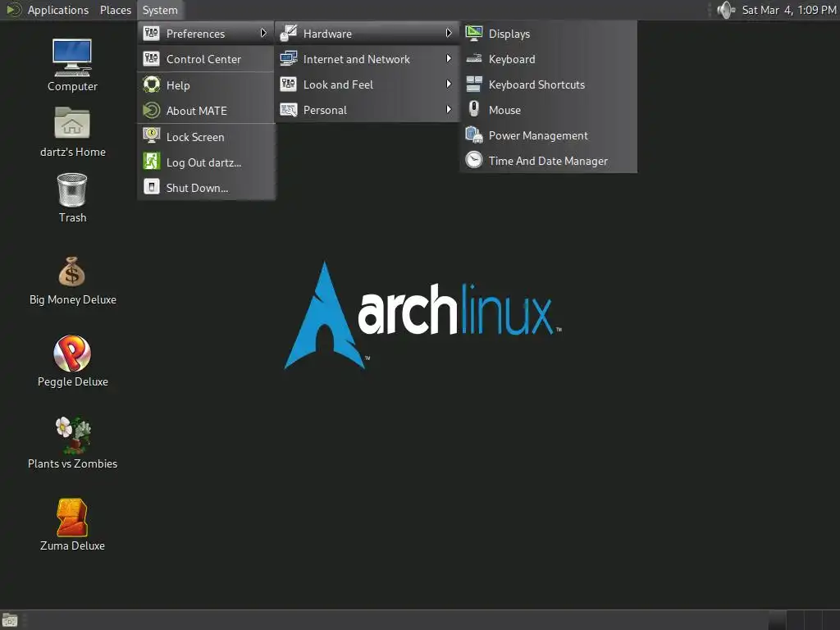Click the Look and Feel icon
The height and width of the screenshot is (630, 840).
(x=289, y=84)
